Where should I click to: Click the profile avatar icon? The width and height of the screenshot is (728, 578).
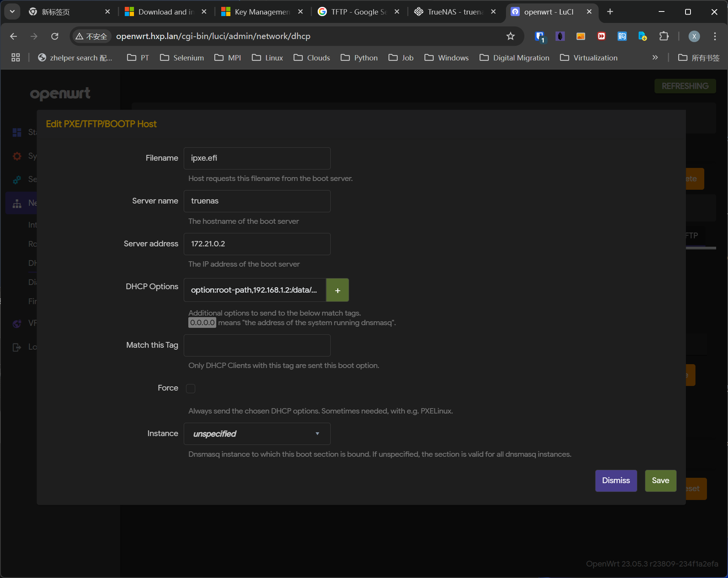(694, 36)
